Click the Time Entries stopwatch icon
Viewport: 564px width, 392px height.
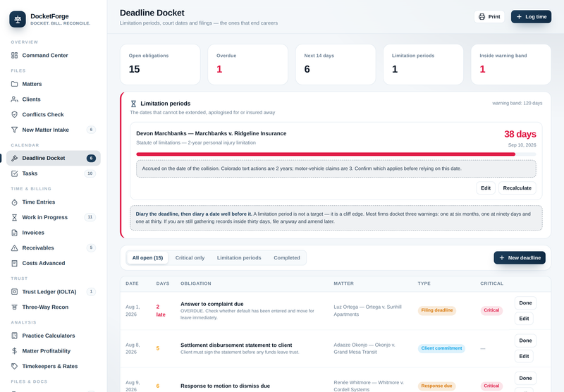[x=14, y=202]
